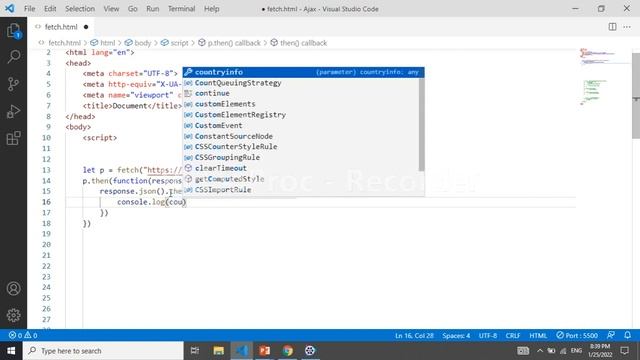This screenshot has width=640, height=360.
Task: Change indentation via Spaces: 4
Action: coord(456,336)
